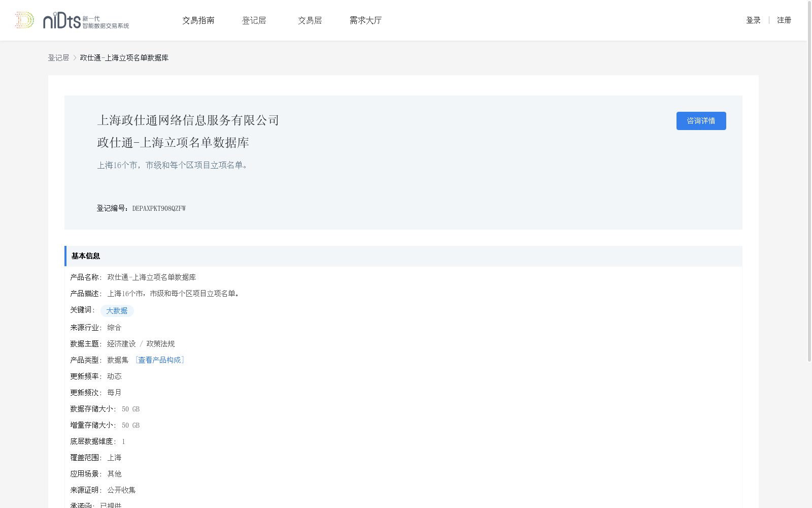Select the 来源行业 value 综合
Image resolution: width=812 pixels, height=508 pixels.
click(114, 328)
